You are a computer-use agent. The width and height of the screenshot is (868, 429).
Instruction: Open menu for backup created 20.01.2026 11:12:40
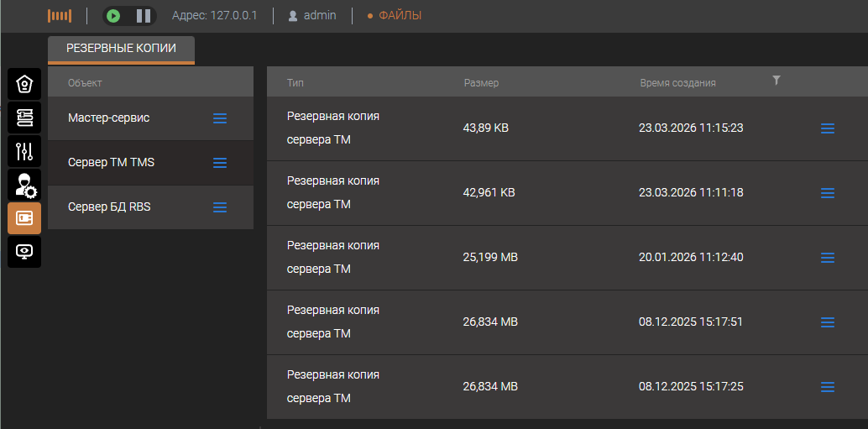pyautogui.click(x=827, y=258)
